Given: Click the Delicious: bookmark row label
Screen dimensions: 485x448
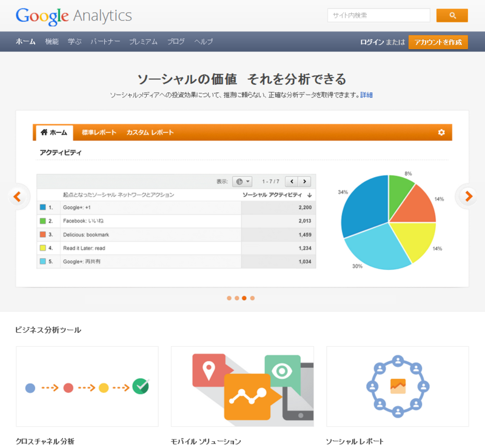Looking at the screenshot, I should 86,235.
